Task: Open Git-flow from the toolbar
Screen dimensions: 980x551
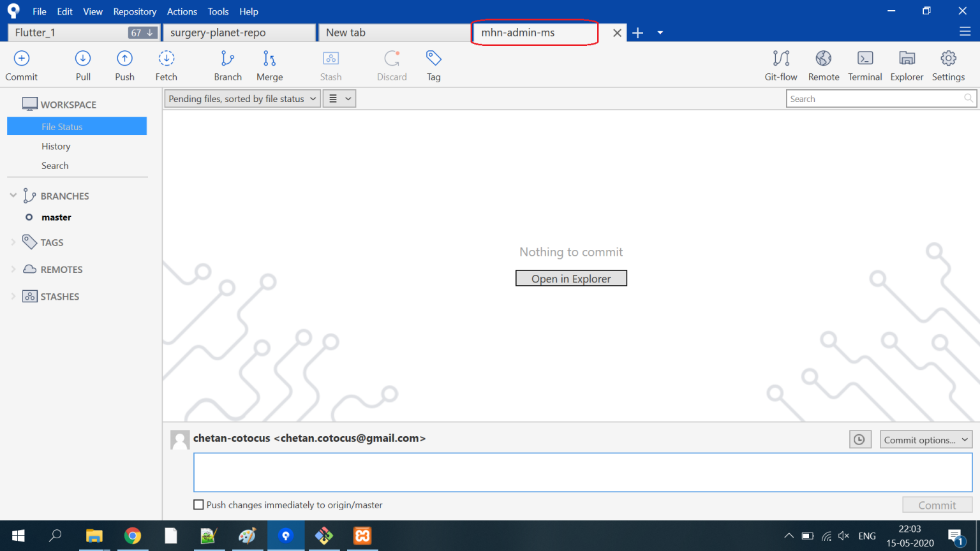Action: pos(781,59)
